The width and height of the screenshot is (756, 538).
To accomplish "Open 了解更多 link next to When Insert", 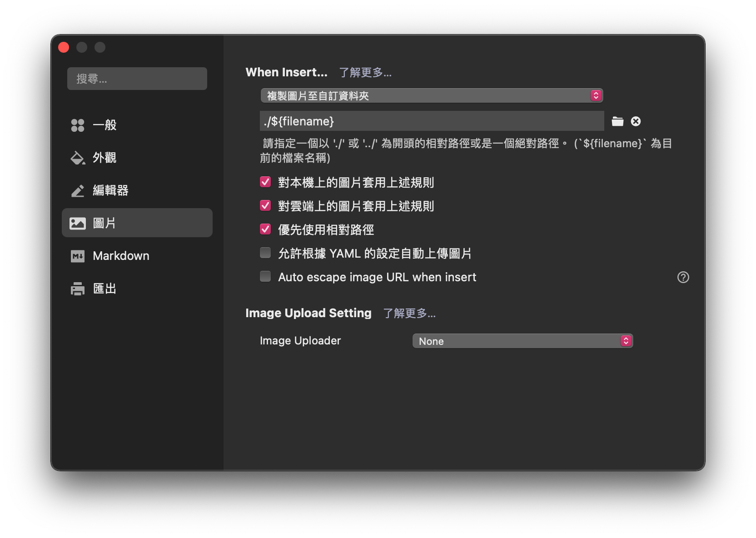I will click(x=365, y=73).
